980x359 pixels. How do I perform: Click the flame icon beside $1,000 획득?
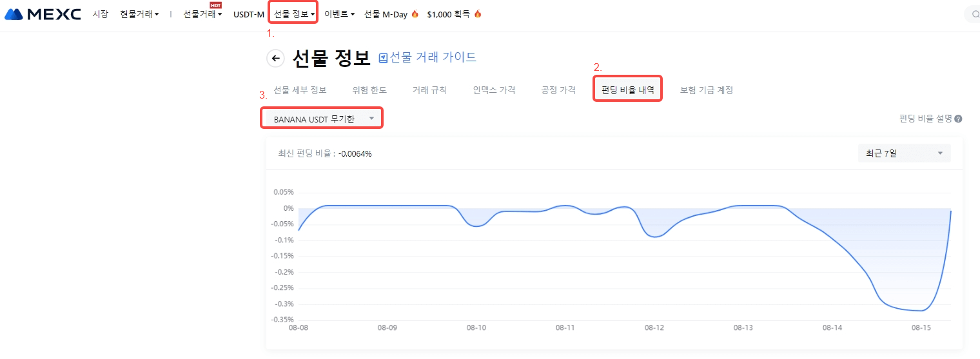click(478, 14)
